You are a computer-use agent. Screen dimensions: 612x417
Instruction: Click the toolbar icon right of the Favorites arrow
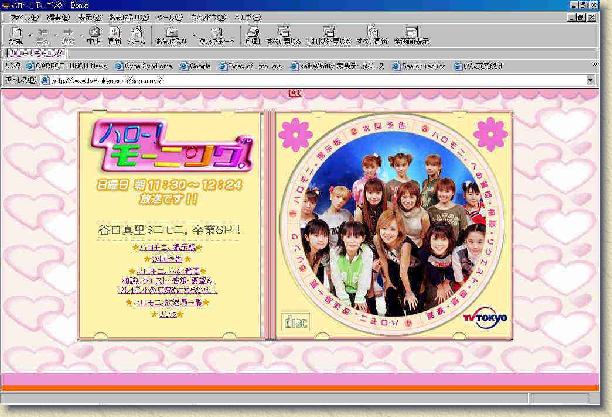(217, 35)
